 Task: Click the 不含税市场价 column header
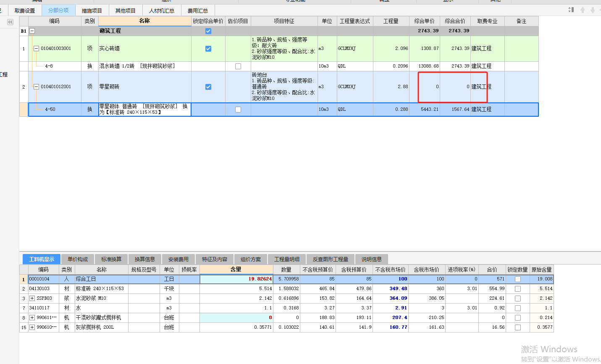pyautogui.click(x=391, y=270)
